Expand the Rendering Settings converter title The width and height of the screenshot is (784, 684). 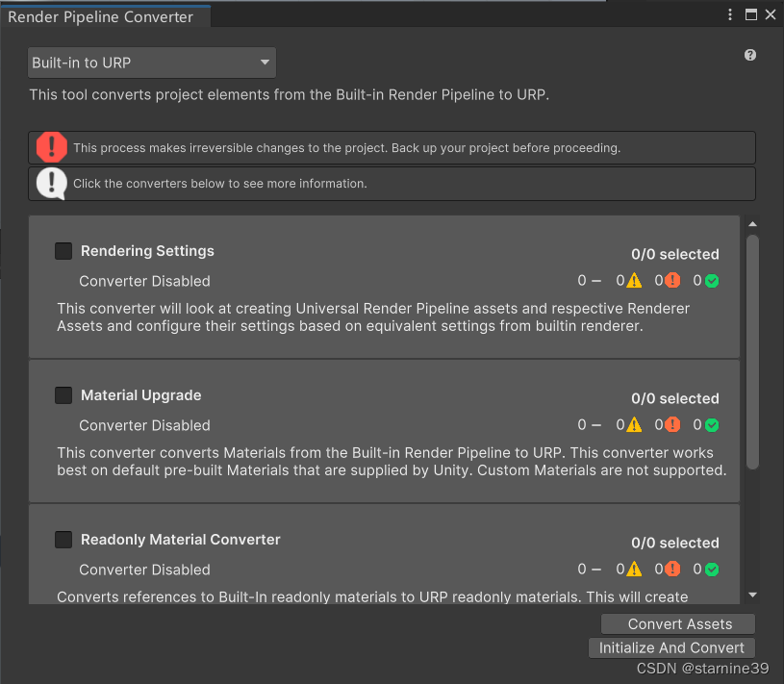point(147,251)
